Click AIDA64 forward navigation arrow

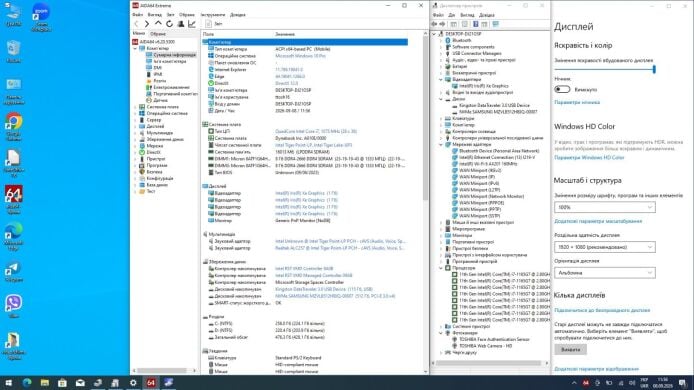(x=147, y=24)
